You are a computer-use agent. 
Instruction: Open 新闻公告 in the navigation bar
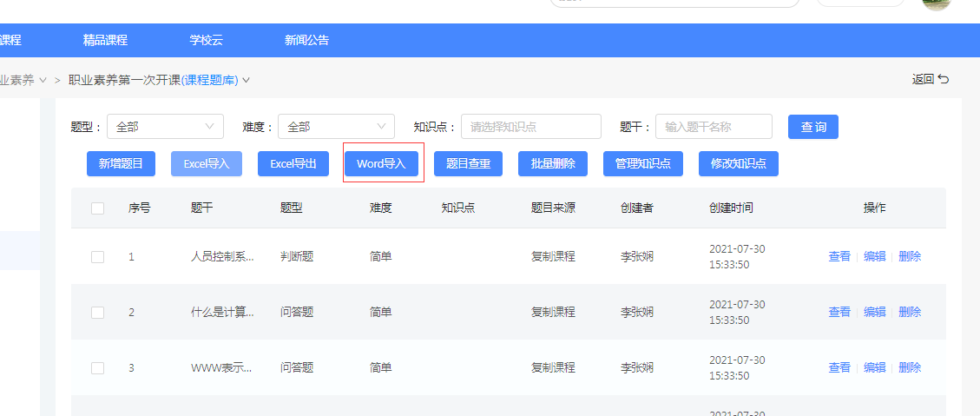coord(306,40)
